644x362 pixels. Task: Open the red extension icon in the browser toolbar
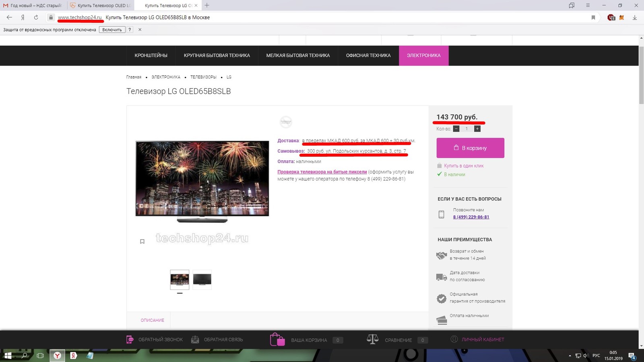[611, 17]
